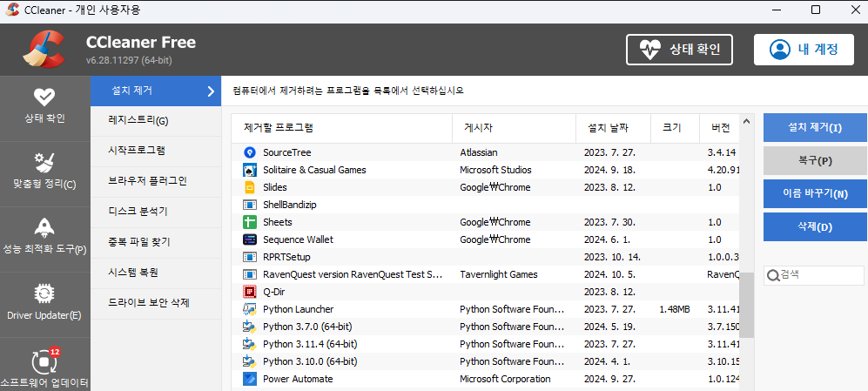The height and width of the screenshot is (391, 868).
Task: Click the CCleaner logo in header
Action: point(44,49)
